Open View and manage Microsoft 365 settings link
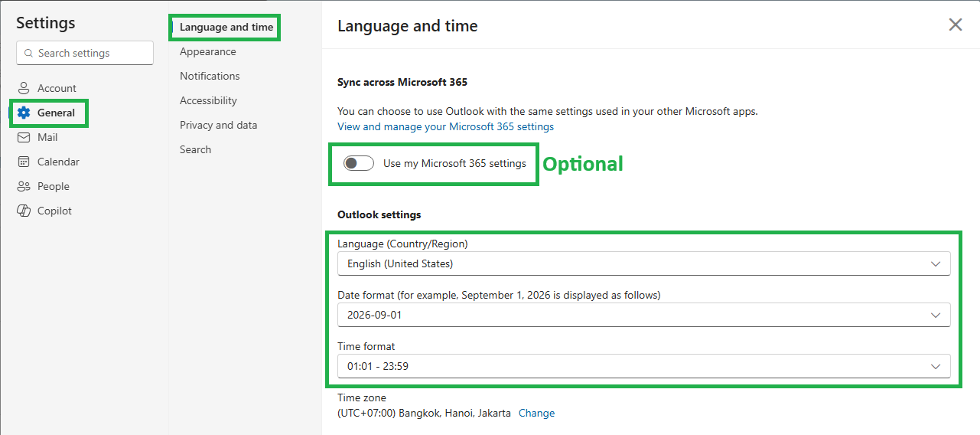This screenshot has width=980, height=435. 445,126
